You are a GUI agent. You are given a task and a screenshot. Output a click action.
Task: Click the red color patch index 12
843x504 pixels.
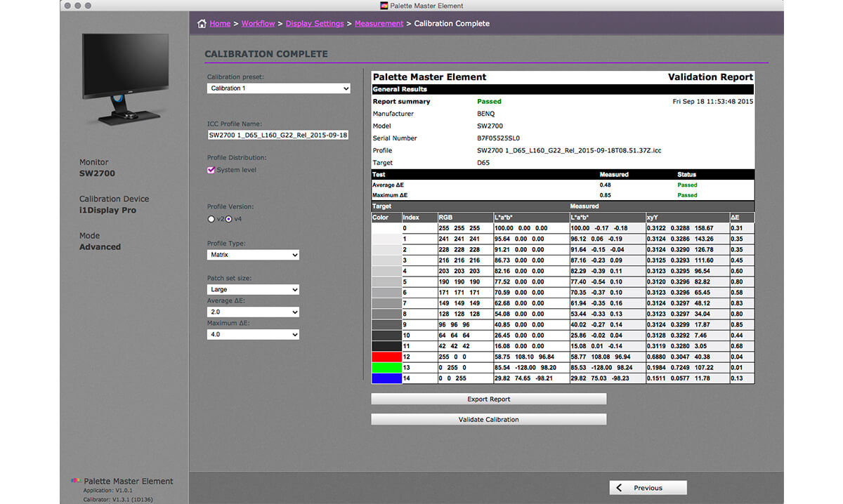386,357
